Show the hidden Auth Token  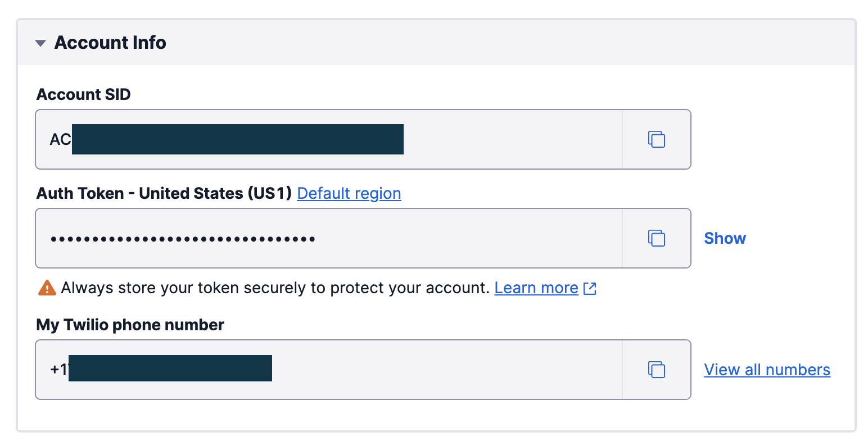coord(725,238)
